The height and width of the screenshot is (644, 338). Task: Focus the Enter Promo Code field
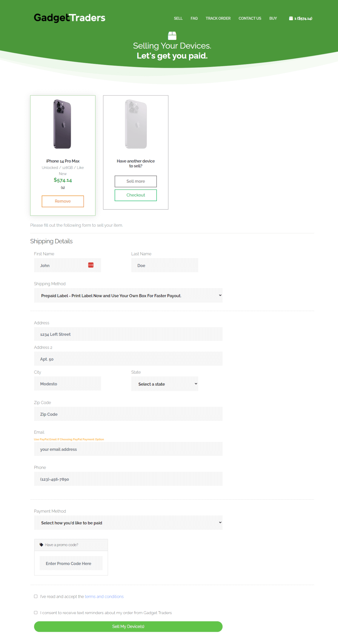point(71,563)
